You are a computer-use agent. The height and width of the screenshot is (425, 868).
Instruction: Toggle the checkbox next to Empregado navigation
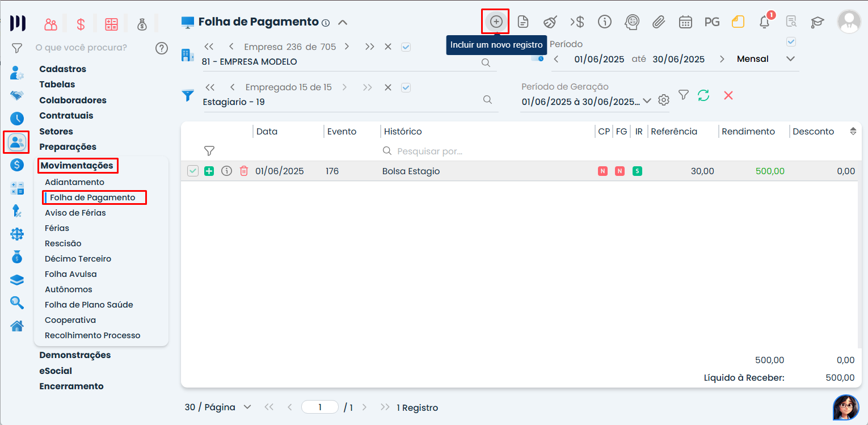coord(406,87)
